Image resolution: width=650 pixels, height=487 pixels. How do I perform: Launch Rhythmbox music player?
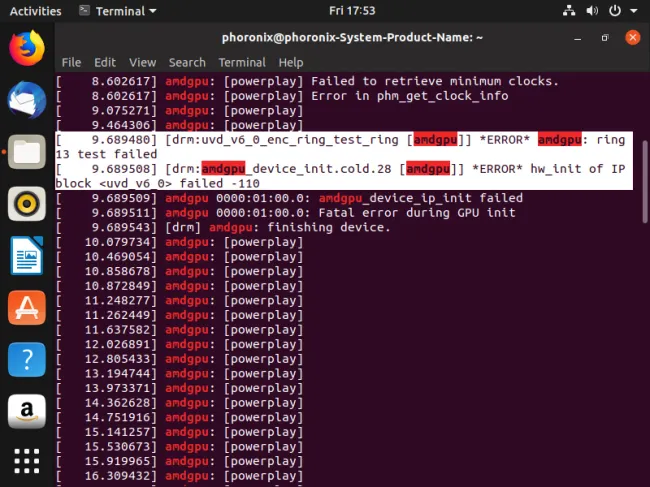click(27, 204)
